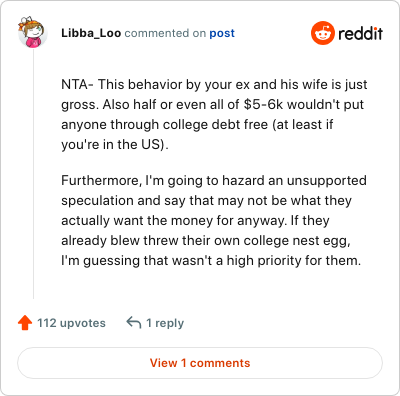Click Libba_Loo's avatar image
The height and width of the screenshot is (396, 400).
click(32, 33)
